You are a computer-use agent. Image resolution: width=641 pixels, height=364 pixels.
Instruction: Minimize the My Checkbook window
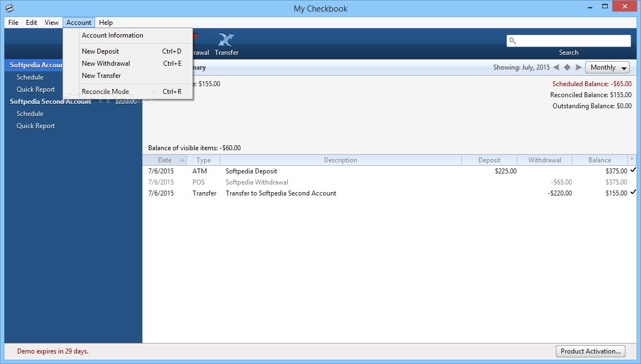[590, 7]
